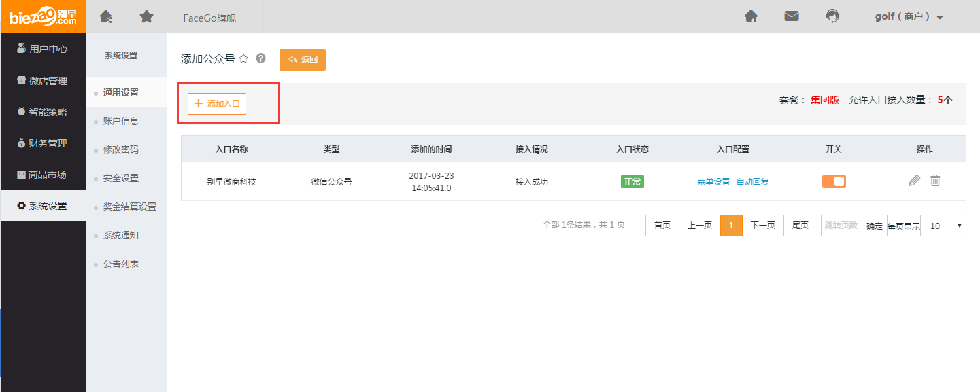Screen dimensions: 980x392
Task: Click the house icon near the mail icon
Action: 751,16
